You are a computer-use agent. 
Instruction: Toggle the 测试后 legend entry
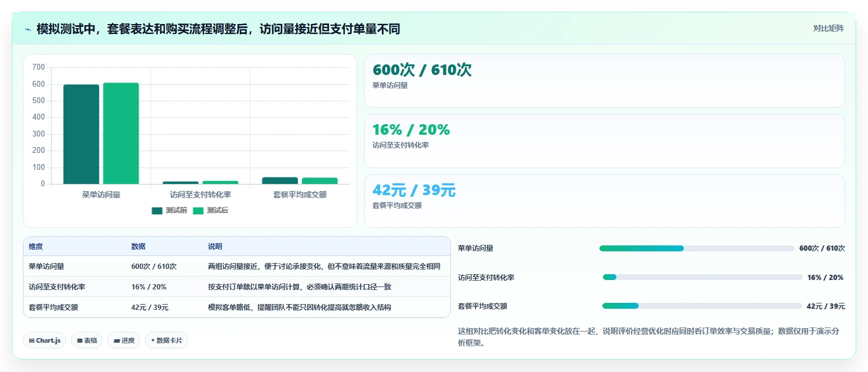pyautogui.click(x=210, y=211)
